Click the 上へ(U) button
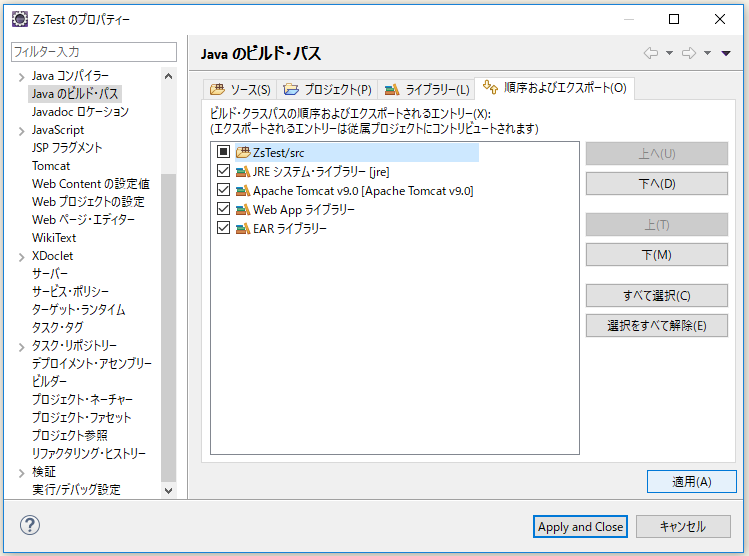Screen dimensions: 749x556 point(657,154)
